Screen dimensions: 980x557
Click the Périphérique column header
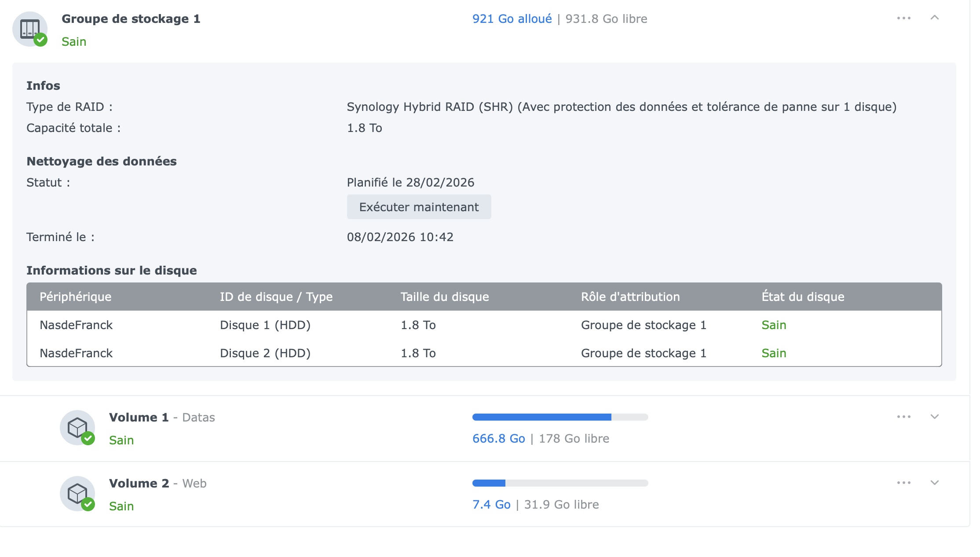[75, 297]
